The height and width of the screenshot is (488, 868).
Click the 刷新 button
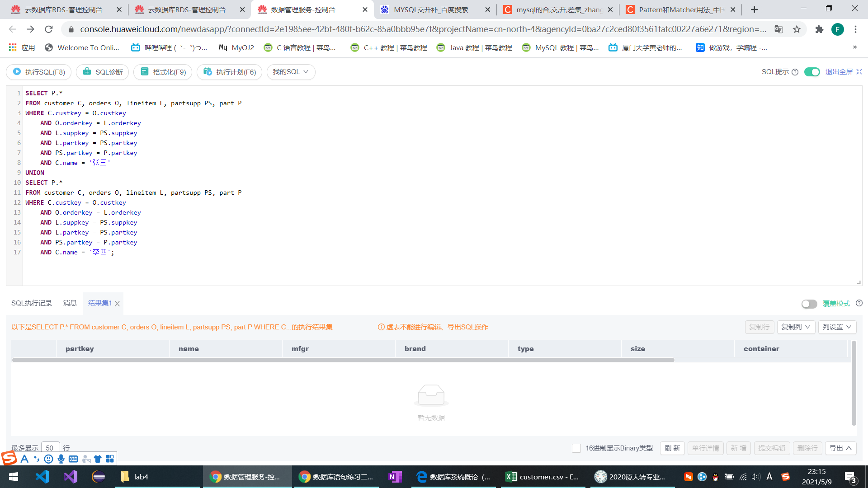pyautogui.click(x=672, y=448)
